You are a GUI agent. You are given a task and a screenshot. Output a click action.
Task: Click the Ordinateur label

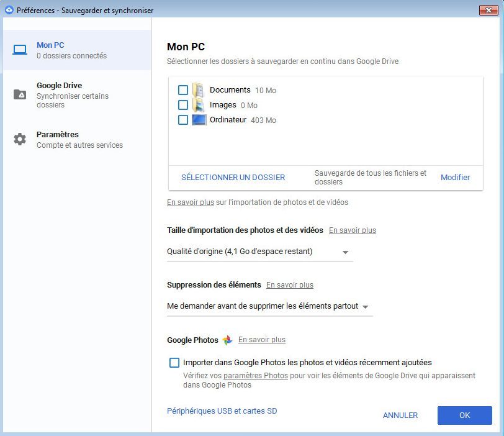pyautogui.click(x=228, y=120)
